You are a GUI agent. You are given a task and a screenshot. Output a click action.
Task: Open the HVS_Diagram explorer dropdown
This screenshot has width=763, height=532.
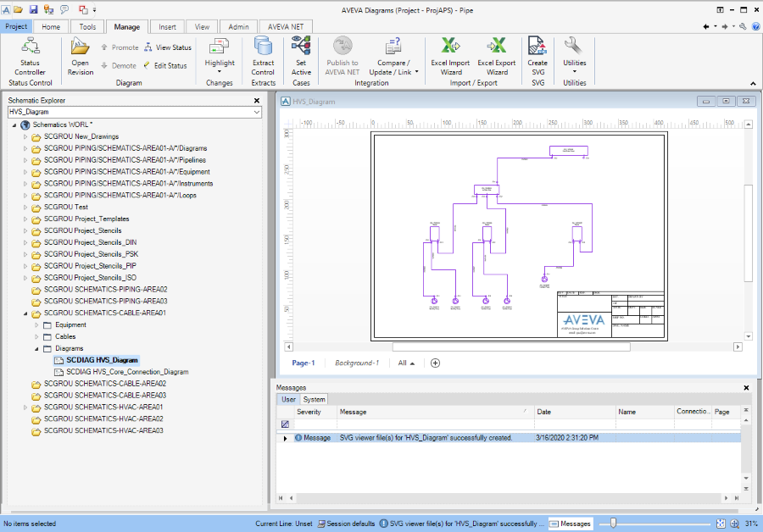click(256, 111)
